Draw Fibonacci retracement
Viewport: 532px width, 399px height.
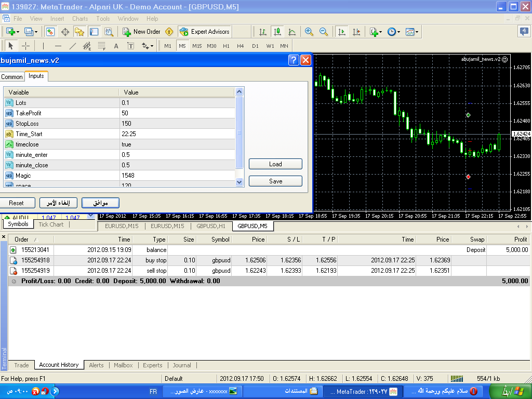102,46
